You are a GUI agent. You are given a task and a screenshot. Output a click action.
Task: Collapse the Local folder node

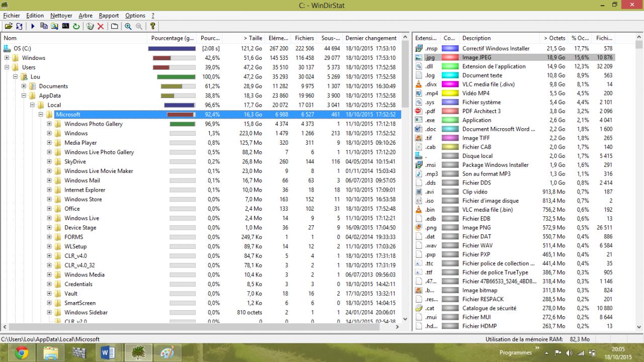(x=33, y=105)
